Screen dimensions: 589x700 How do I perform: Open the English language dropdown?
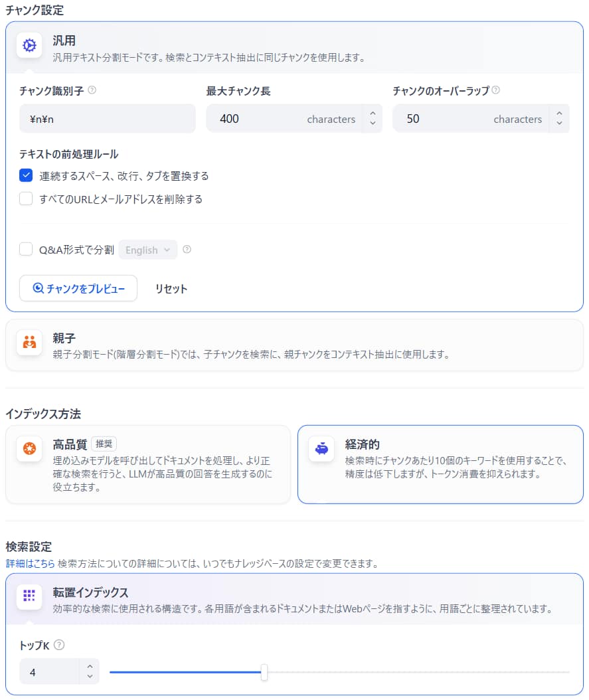(148, 250)
